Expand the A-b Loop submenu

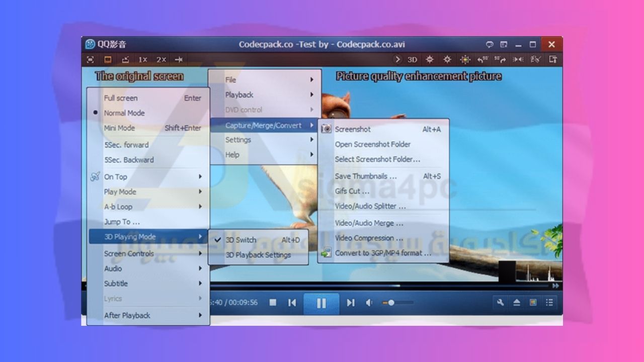(148, 207)
